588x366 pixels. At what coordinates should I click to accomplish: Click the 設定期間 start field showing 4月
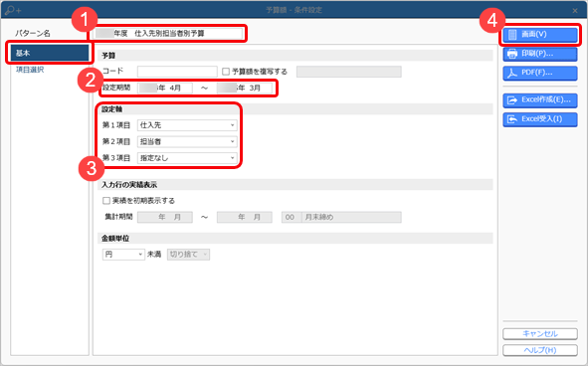[165, 89]
